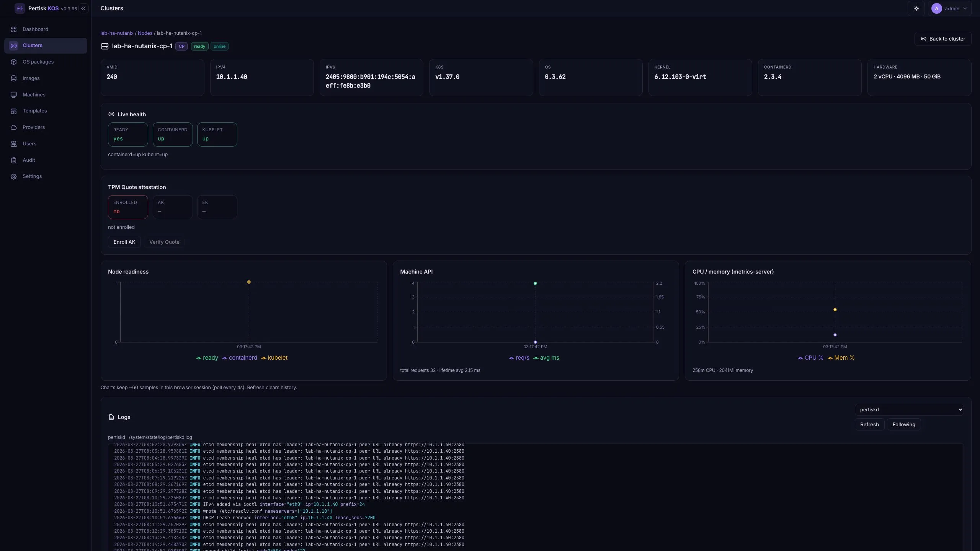Open OS packages in the sidebar
This screenshot has height=551, width=980.
point(46,62)
